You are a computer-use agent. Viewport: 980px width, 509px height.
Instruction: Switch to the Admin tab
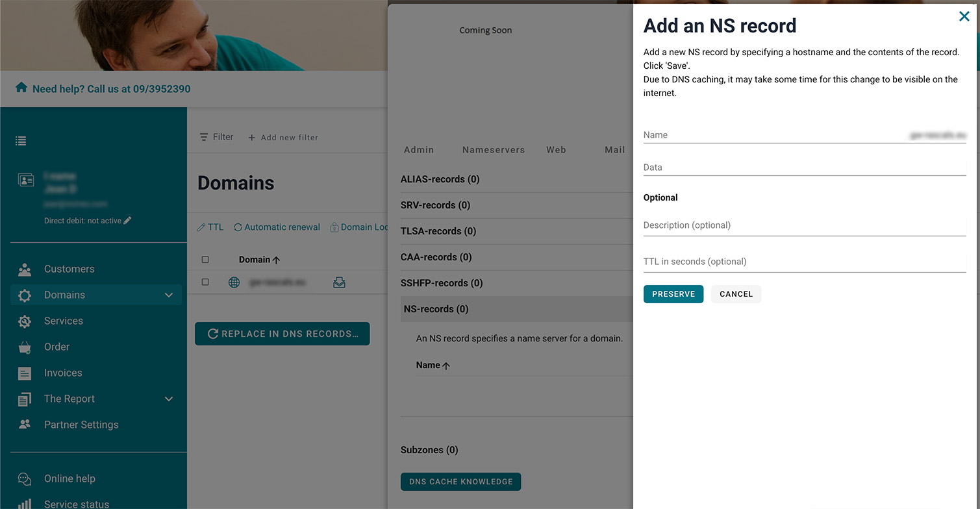(x=419, y=149)
